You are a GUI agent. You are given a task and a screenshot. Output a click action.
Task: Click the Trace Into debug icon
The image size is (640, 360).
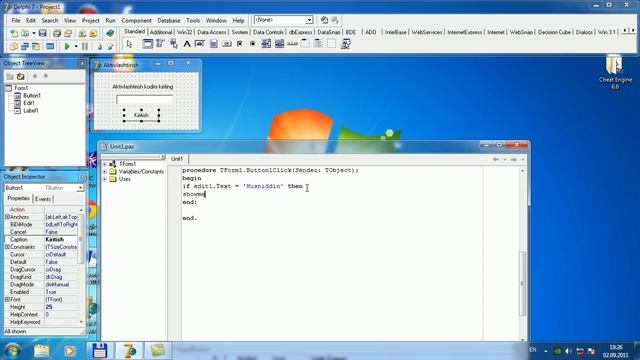[100, 47]
